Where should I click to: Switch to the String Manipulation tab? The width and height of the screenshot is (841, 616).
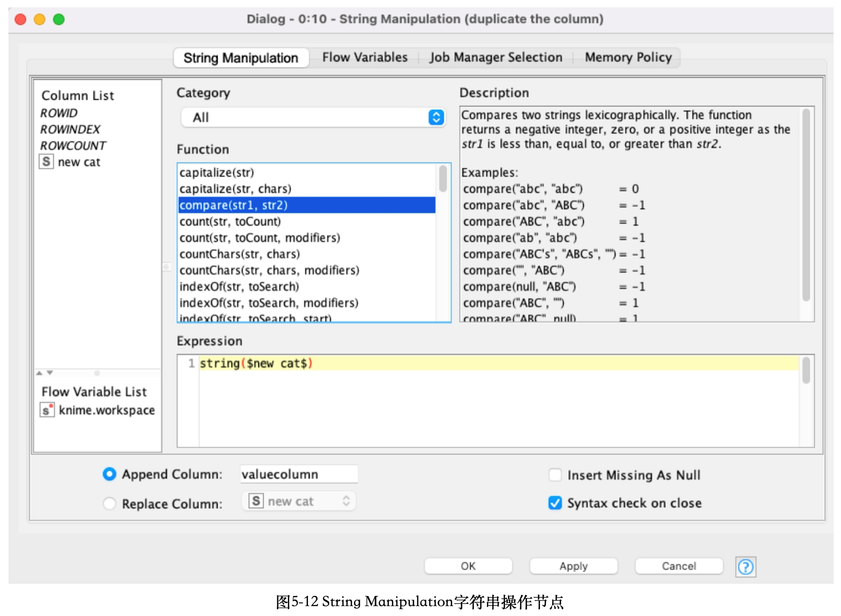point(241,58)
